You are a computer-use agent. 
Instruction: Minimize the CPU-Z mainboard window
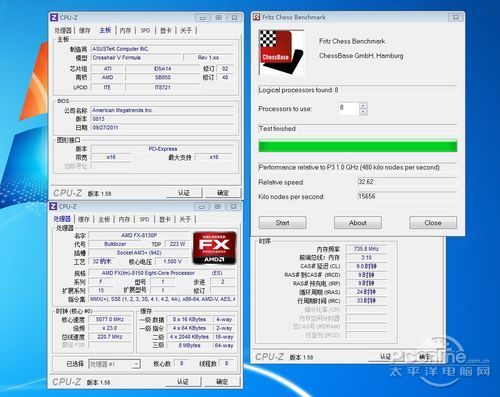[203, 18]
